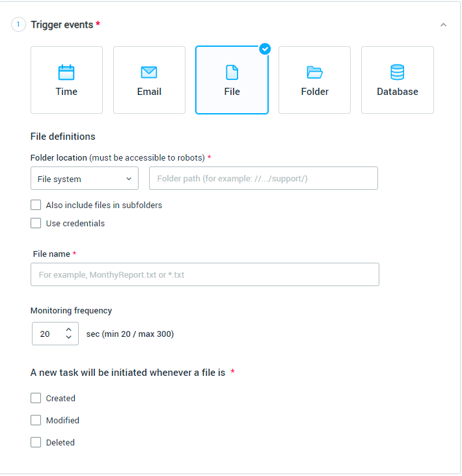Click the step 1 circle icon
462x476 pixels.
click(x=18, y=25)
